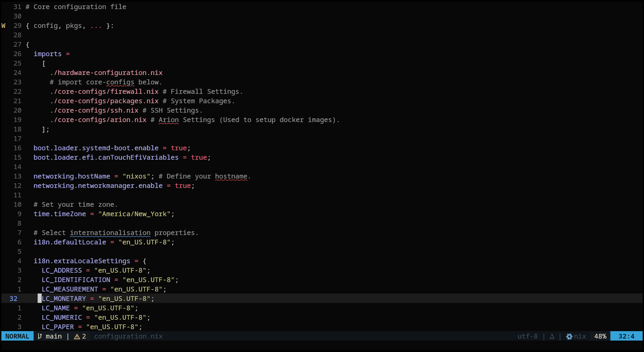The height and width of the screenshot is (352, 644).
Task: Click the true value of canTouchEfiVariables
Action: point(199,158)
